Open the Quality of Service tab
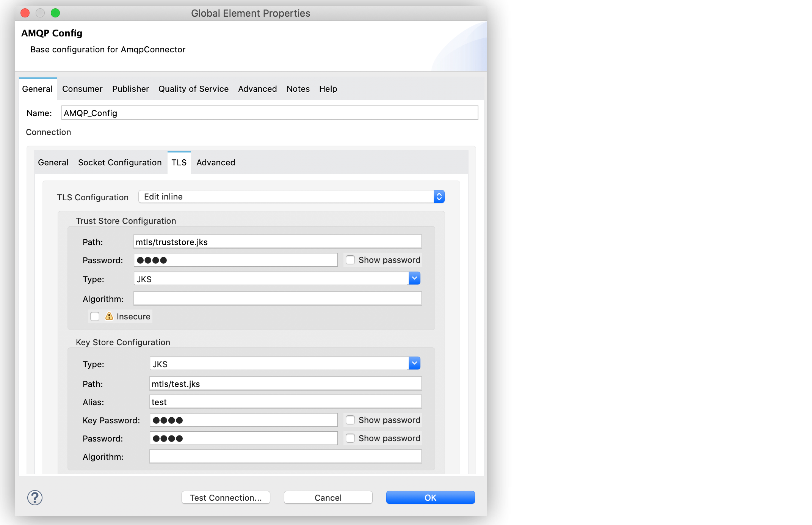812x525 pixels. pyautogui.click(x=193, y=89)
